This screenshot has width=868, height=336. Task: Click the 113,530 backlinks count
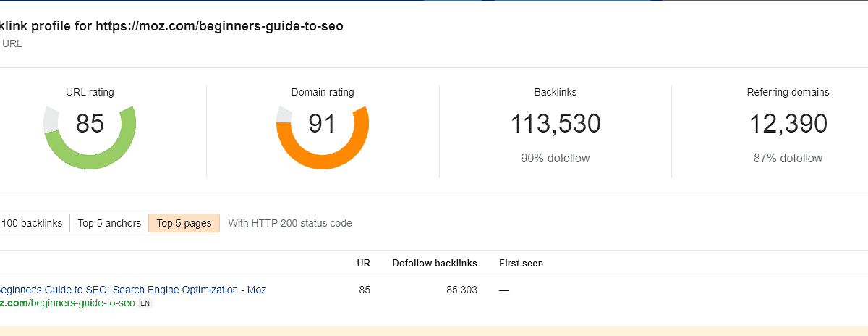coord(556,124)
